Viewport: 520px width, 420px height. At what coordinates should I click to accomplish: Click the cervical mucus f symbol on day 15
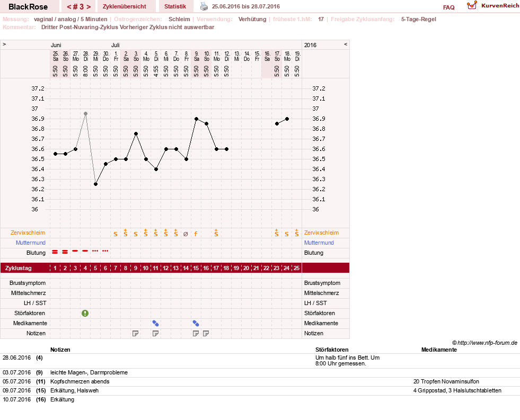click(x=196, y=234)
